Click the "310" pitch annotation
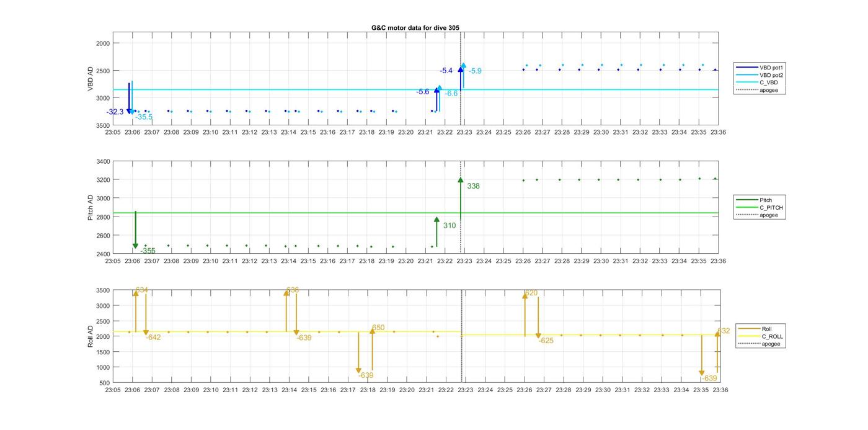 tap(449, 226)
